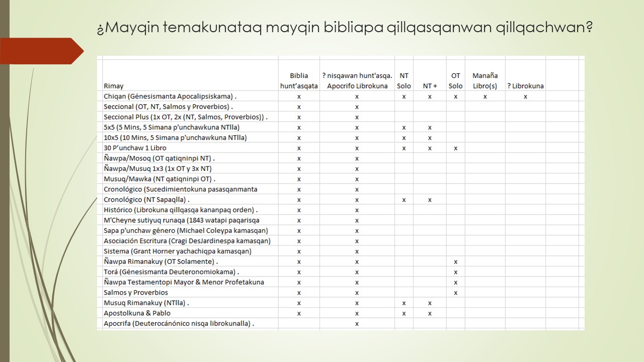Click the 30 P'unchaw 1 Libro row
The height and width of the screenshot is (362, 644).
pyautogui.click(x=136, y=148)
